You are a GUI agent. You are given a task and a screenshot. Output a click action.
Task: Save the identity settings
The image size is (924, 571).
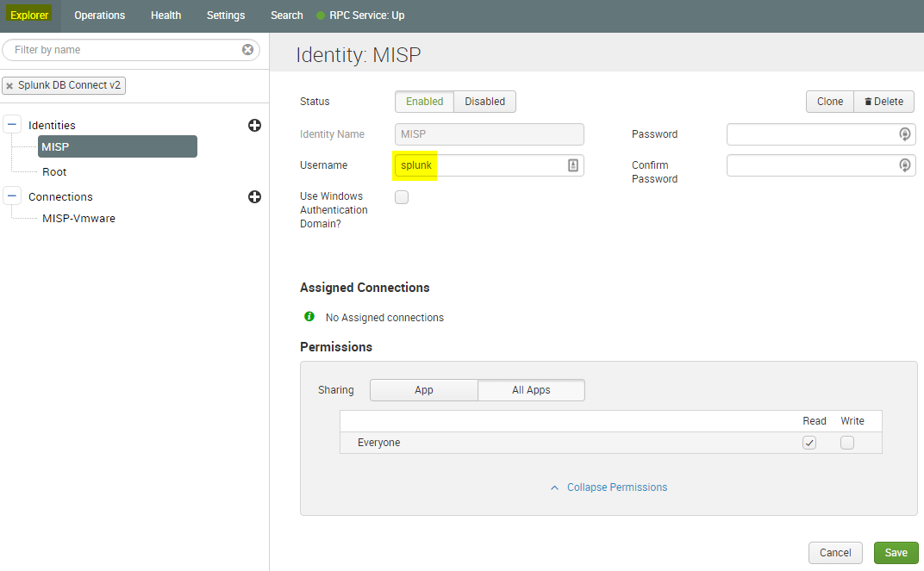coord(896,553)
